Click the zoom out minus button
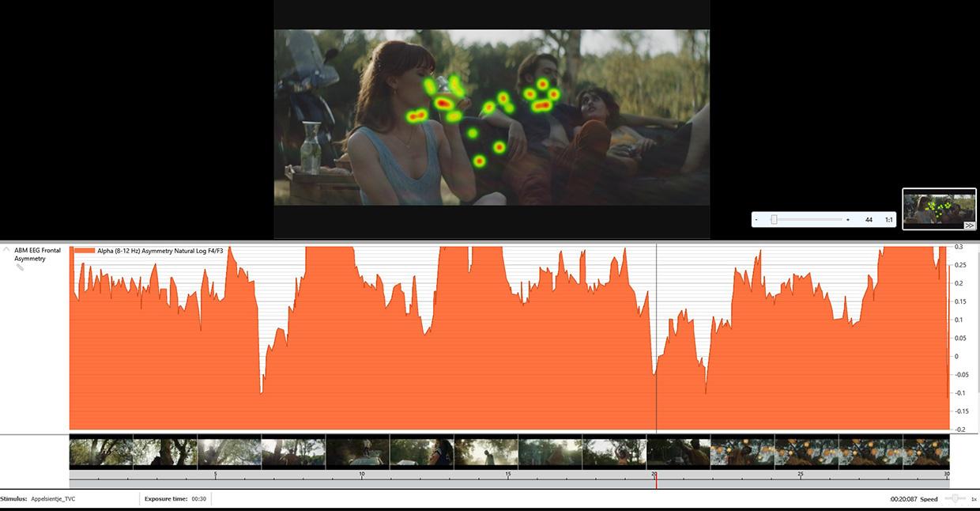 (x=756, y=220)
